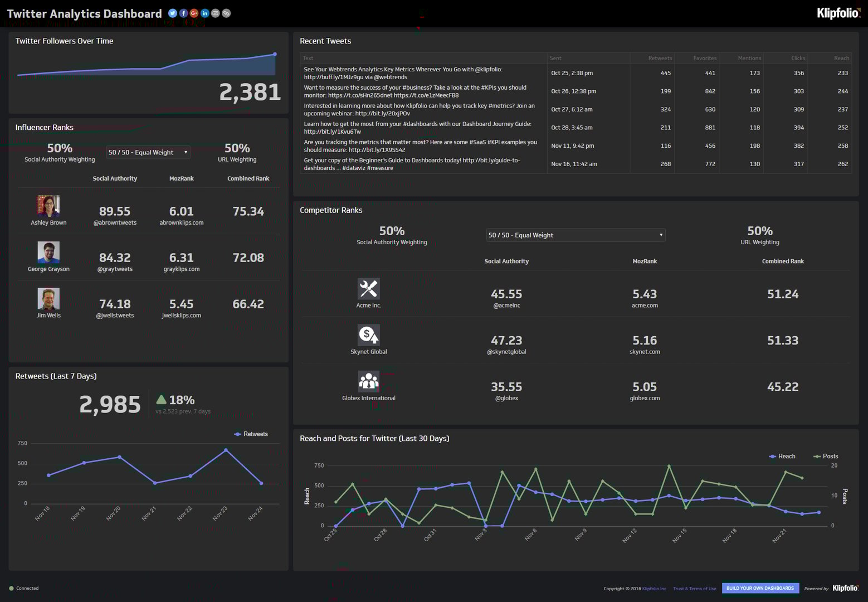Share dashboard via the Twitter icon
868x602 pixels.
tap(173, 13)
